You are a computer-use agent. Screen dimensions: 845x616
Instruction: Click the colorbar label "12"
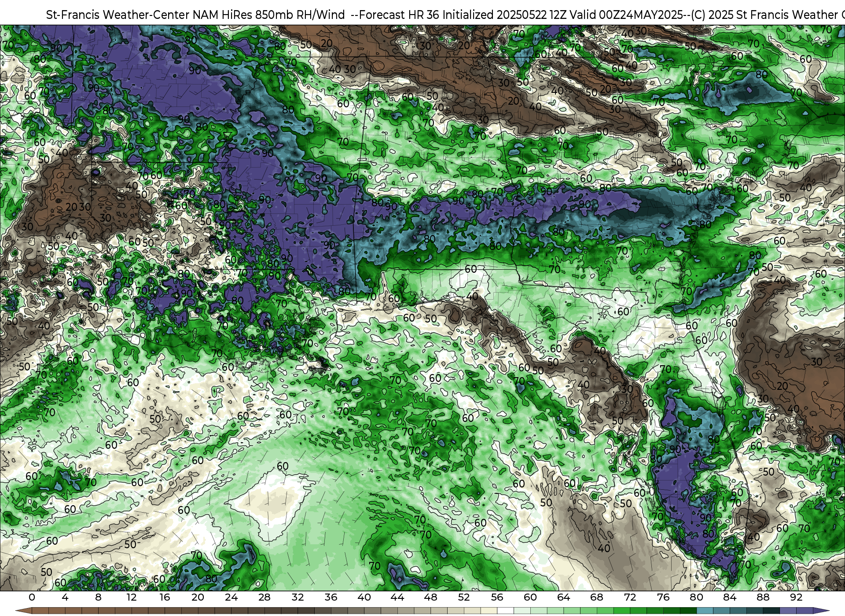pos(132,597)
